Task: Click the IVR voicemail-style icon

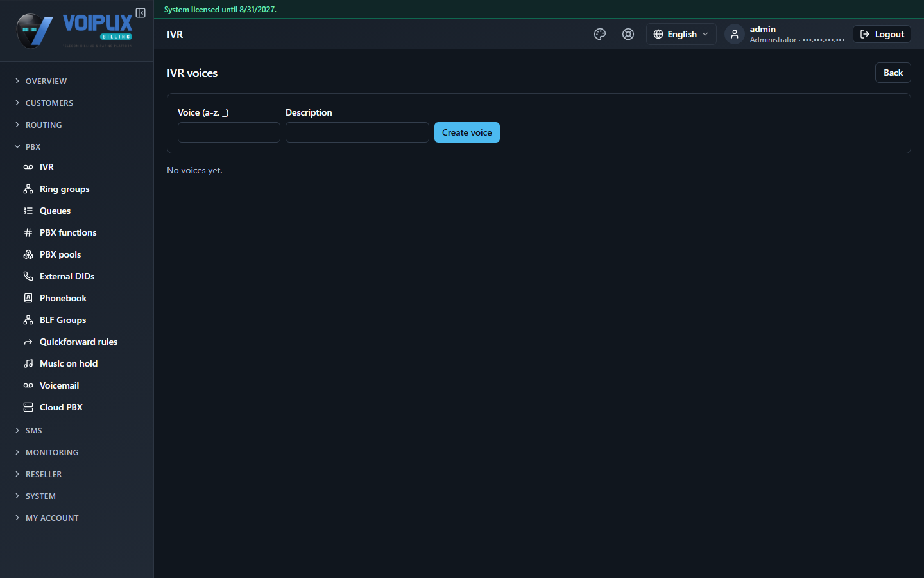Action: pos(28,167)
